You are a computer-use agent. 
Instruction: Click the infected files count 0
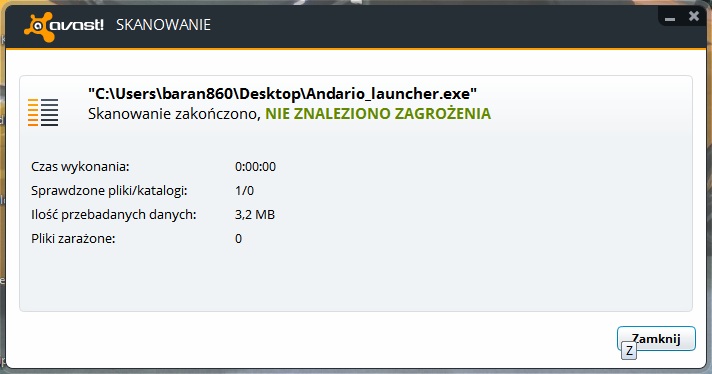tap(238, 238)
